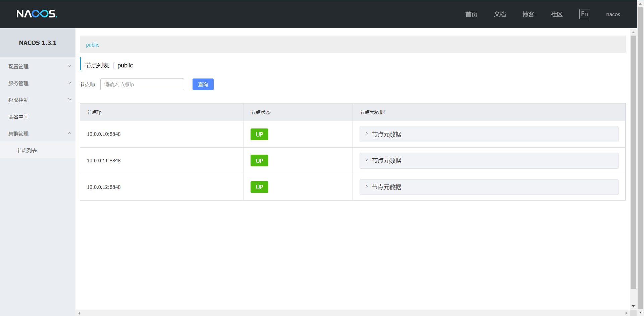This screenshot has height=316, width=644.
Task: Click the NACOS logo in the header
Action: [37, 14]
